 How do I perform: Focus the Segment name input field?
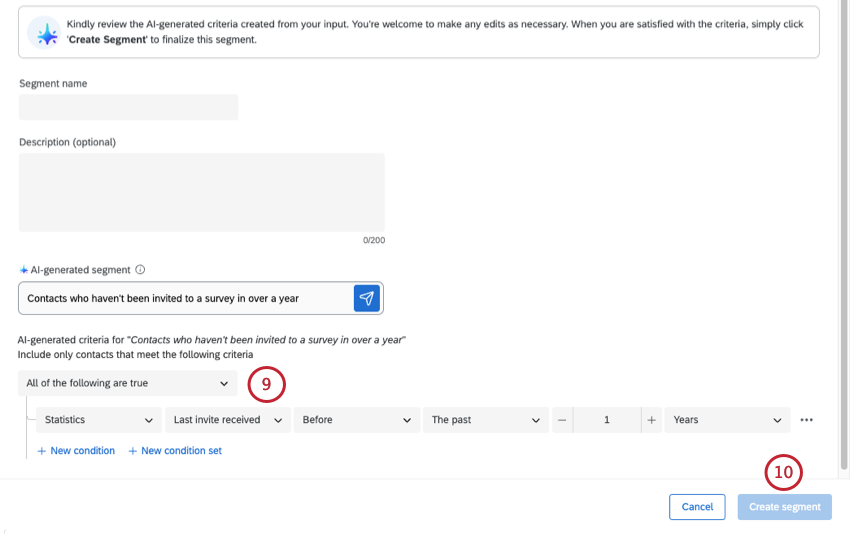(x=128, y=107)
